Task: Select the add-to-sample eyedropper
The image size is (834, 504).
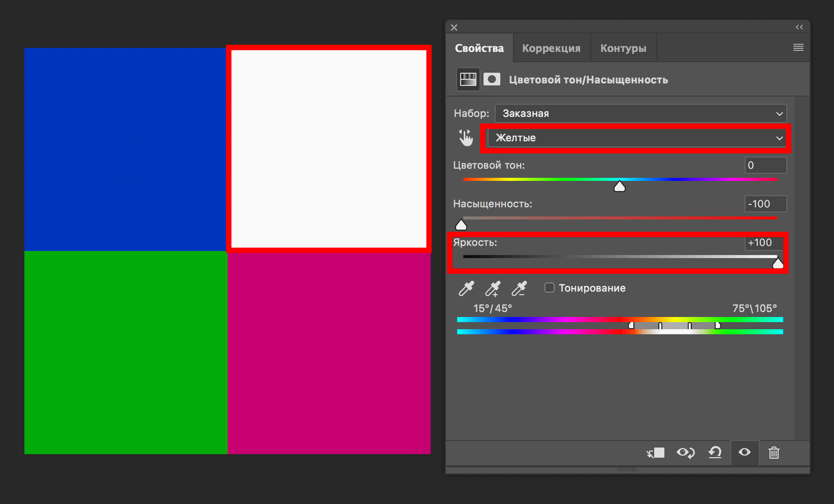Action: coord(493,288)
